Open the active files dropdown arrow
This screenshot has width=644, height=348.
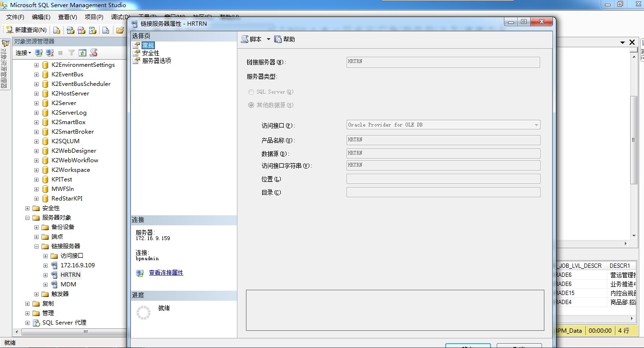[623, 42]
